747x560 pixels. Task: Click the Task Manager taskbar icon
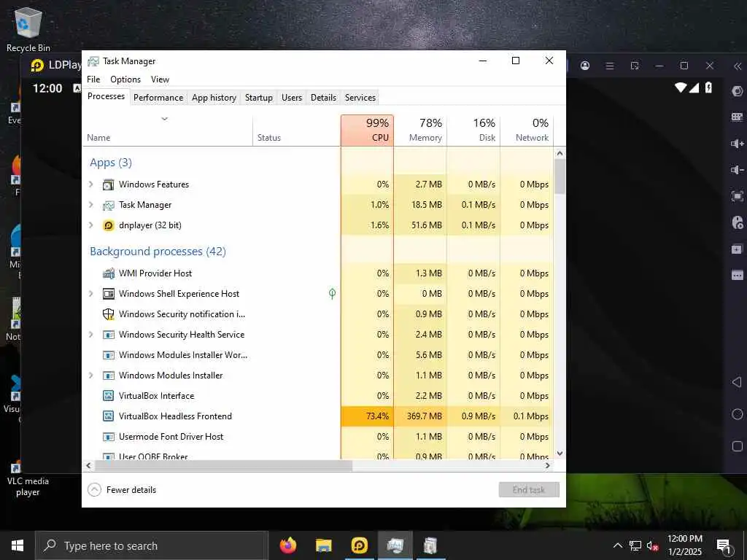(x=395, y=545)
